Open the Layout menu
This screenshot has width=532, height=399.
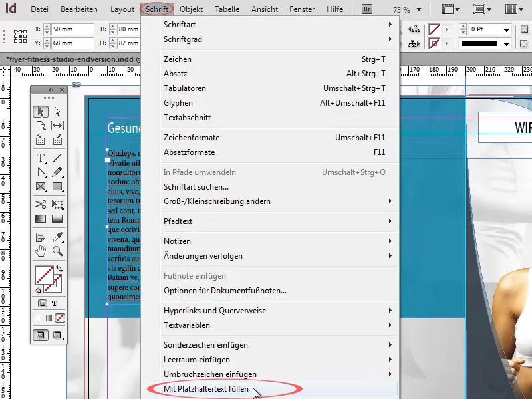click(x=122, y=9)
